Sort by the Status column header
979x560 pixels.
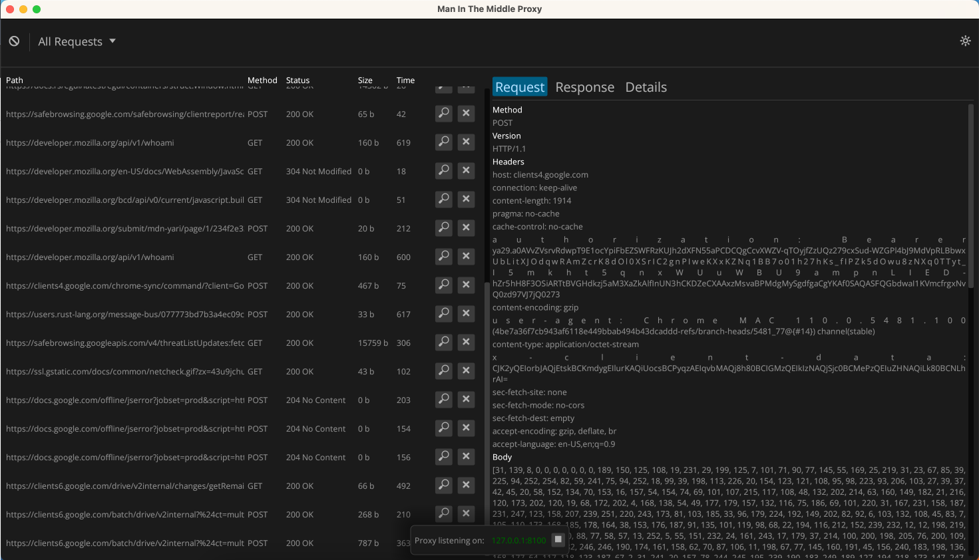297,80
